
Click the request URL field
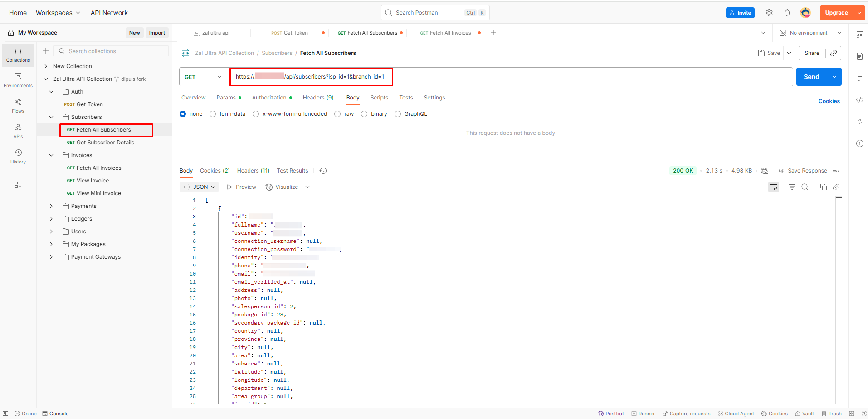(x=511, y=77)
